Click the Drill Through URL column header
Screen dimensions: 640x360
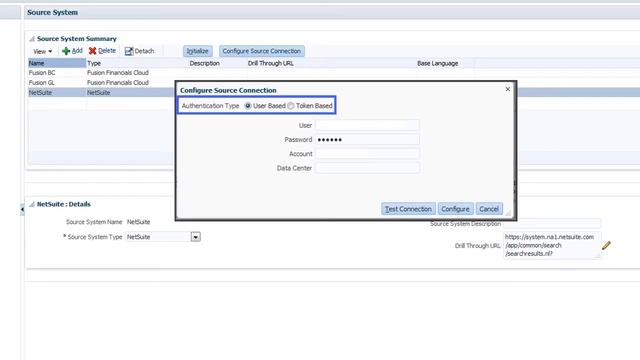click(x=331, y=63)
